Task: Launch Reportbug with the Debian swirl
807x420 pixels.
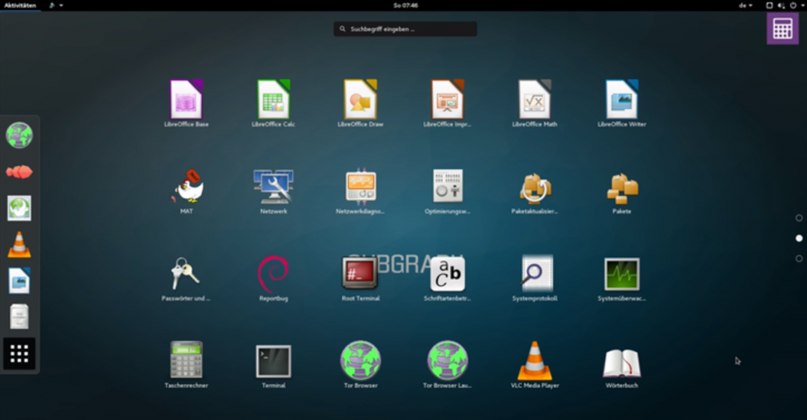Action: pos(273,278)
